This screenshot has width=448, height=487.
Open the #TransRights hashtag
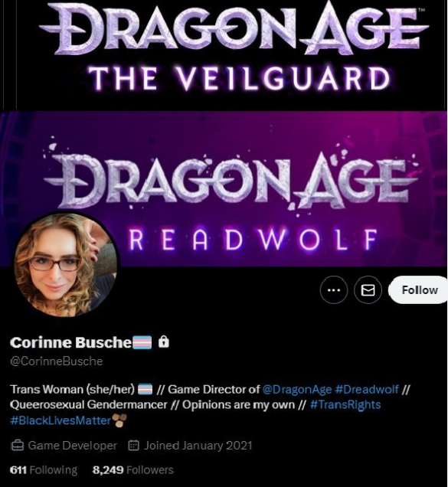pyautogui.click(x=345, y=405)
